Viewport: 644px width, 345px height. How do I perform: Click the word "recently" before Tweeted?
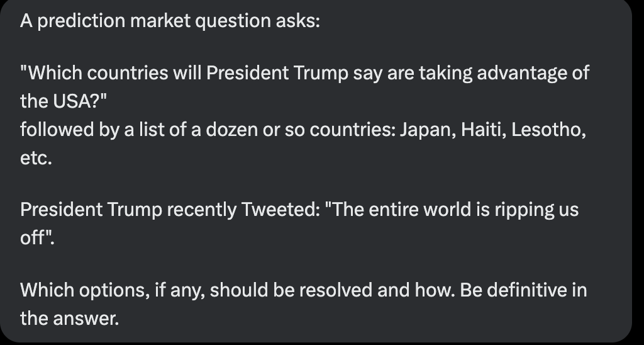coord(201,210)
